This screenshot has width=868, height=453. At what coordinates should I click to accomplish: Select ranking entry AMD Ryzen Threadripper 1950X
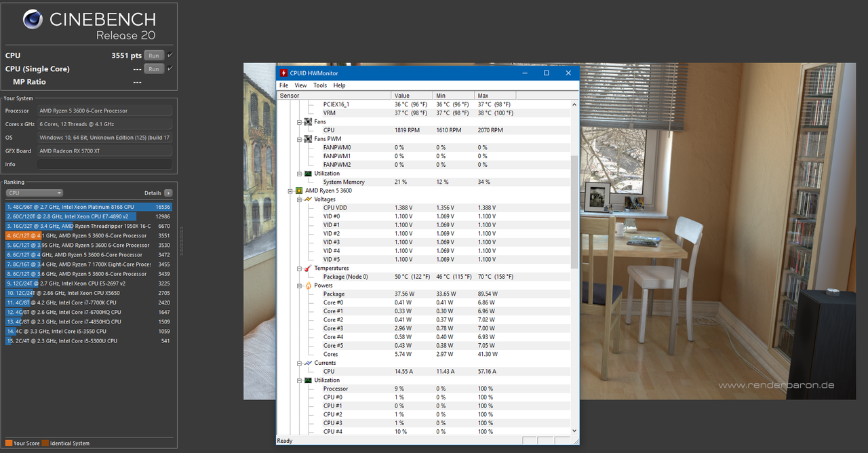pos(89,226)
